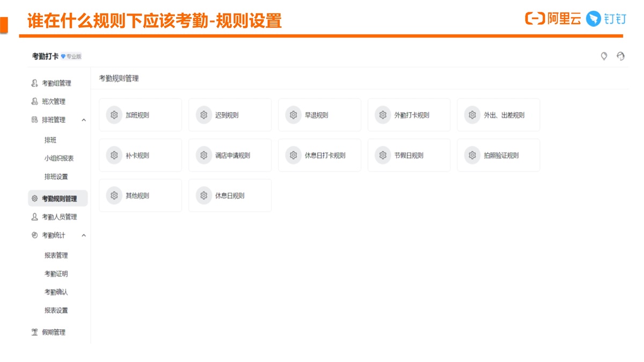Viewport: 644px width, 362px height.
Task: Click the gear icon beside 加班规则
Action: (114, 115)
